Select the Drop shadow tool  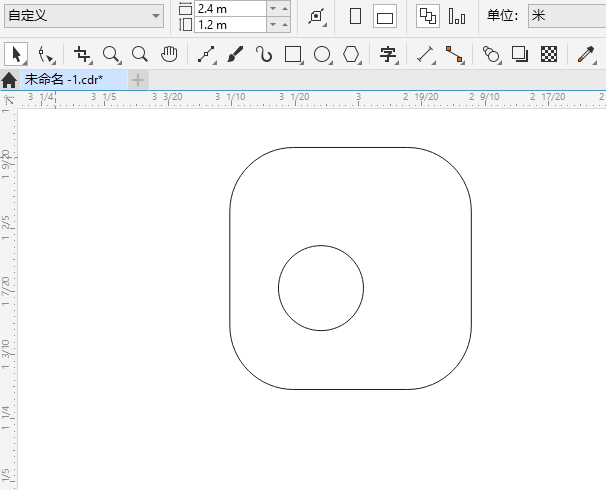pos(520,54)
